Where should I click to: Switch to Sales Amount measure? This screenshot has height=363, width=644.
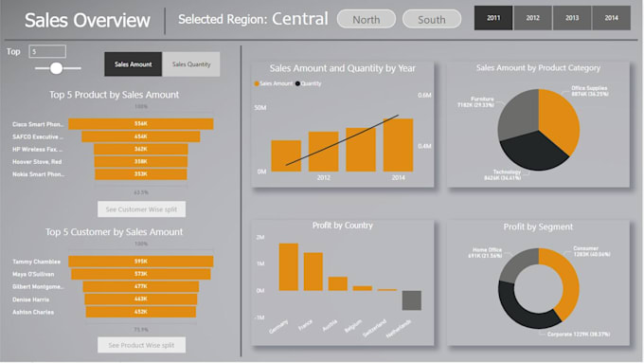click(x=134, y=64)
